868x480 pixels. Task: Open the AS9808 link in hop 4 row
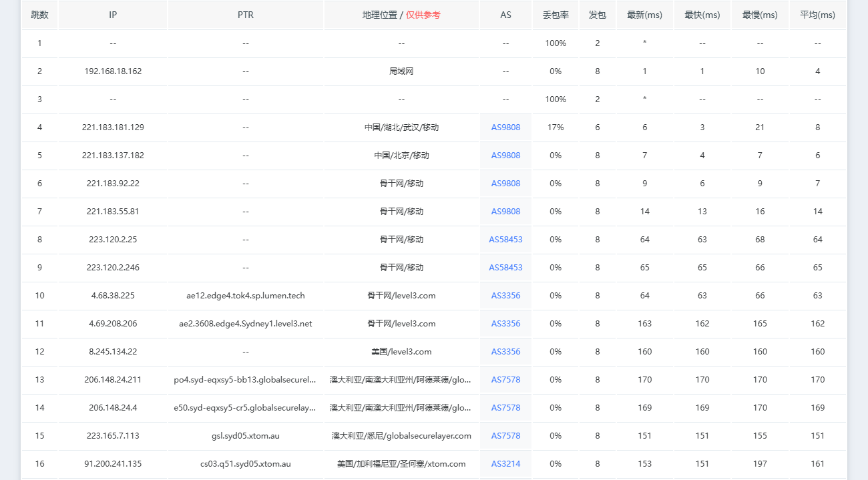pos(505,128)
